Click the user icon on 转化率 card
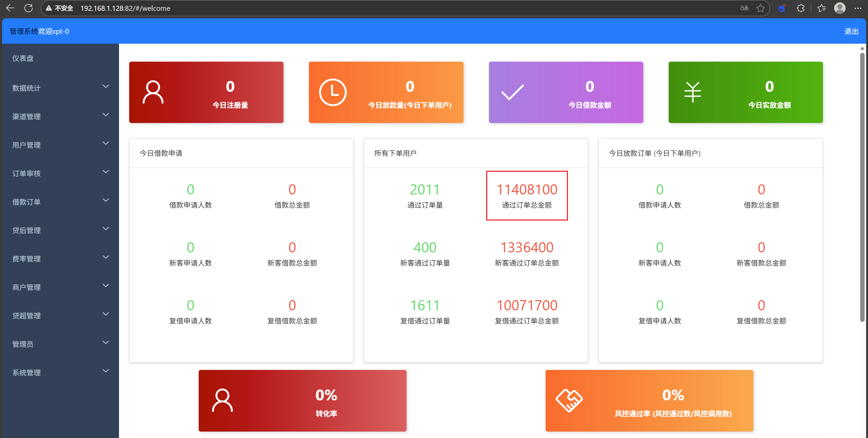The height and width of the screenshot is (438, 868). (x=222, y=400)
